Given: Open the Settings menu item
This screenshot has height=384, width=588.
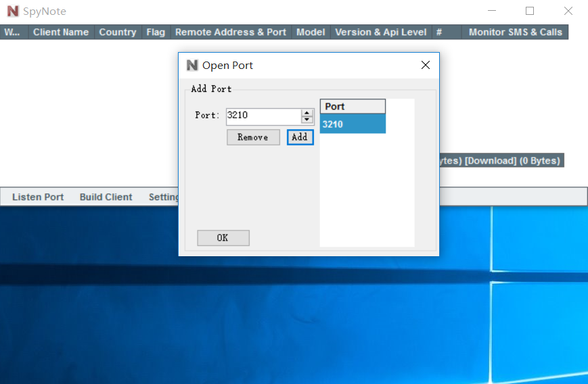Looking at the screenshot, I should point(164,197).
